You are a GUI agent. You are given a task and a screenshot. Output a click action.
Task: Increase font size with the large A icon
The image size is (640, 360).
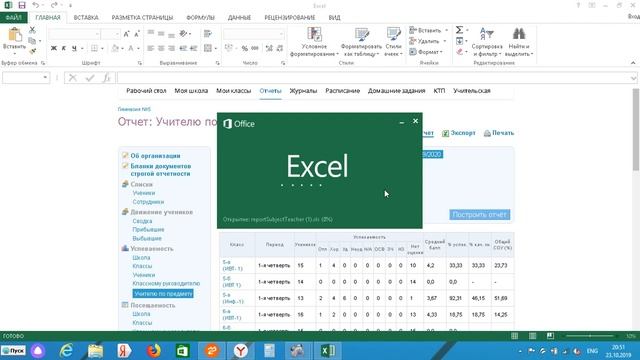(x=127, y=34)
